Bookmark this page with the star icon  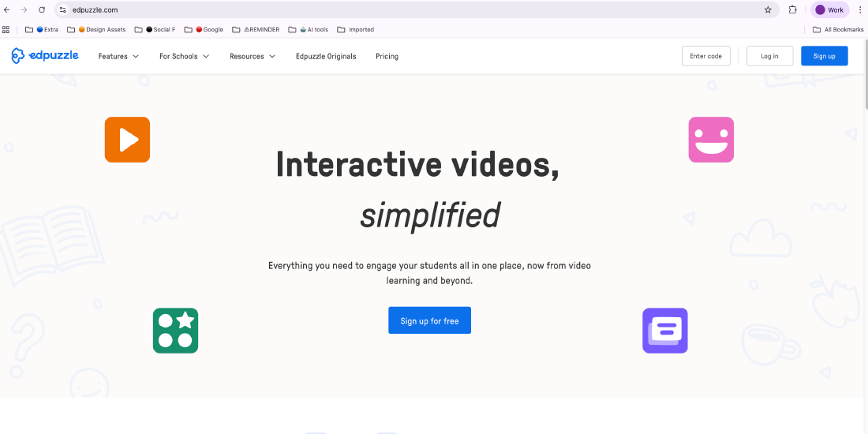(768, 10)
